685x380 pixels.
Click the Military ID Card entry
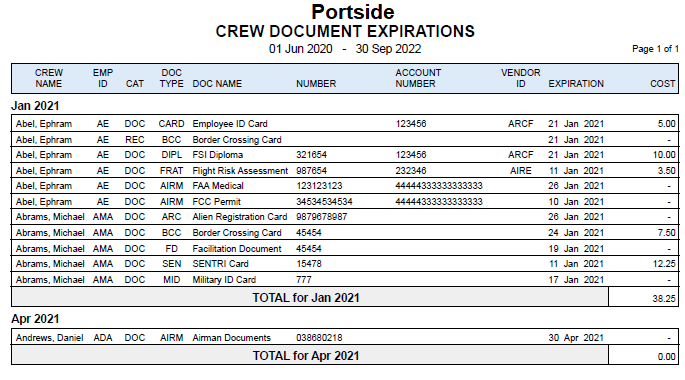(x=224, y=280)
